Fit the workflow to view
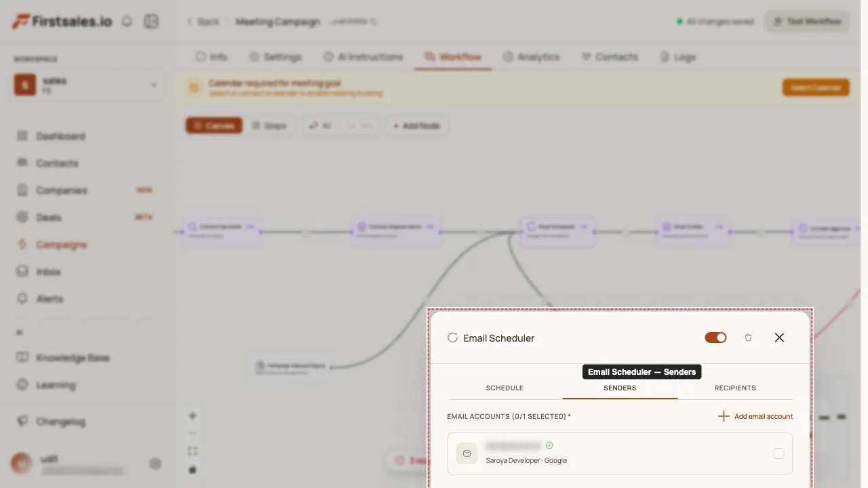Image resolution: width=868 pixels, height=488 pixels. pyautogui.click(x=193, y=451)
